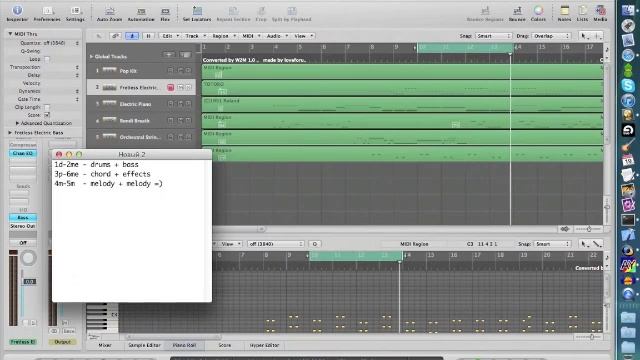Click the pointer tool menu in Arrange area
640x360 pixels.
click(584, 36)
